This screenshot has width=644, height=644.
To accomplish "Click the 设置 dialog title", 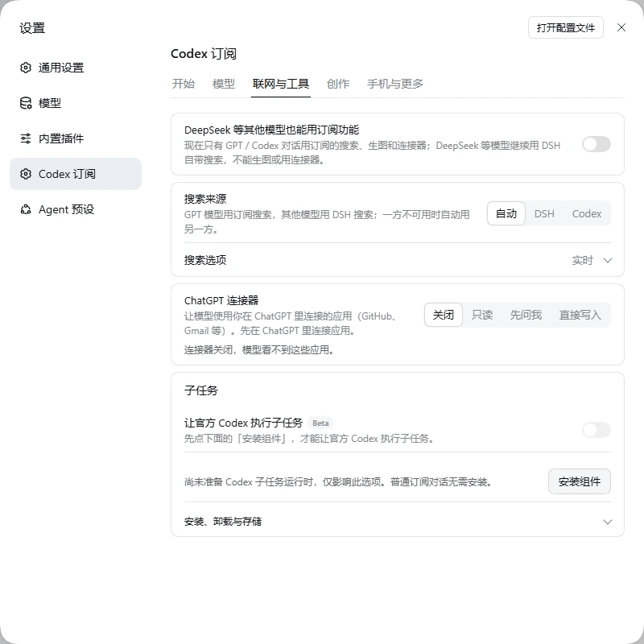I will tap(32, 28).
